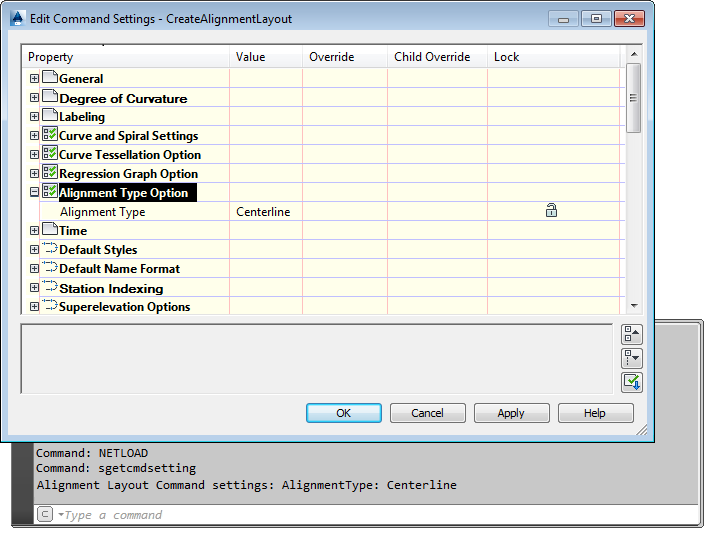Click the description text box area
The height and width of the screenshot is (538, 716).
pos(316,359)
